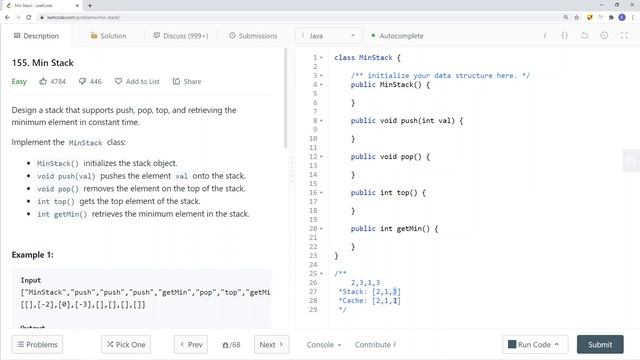Screen dimensions: 640x360
Task: Fold the class MinStack line 1
Action: [x=322, y=58]
